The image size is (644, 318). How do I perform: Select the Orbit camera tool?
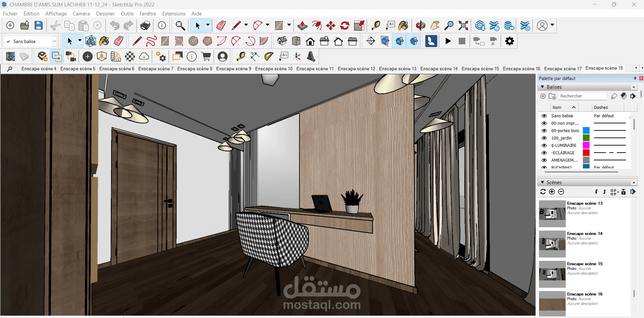420,26
